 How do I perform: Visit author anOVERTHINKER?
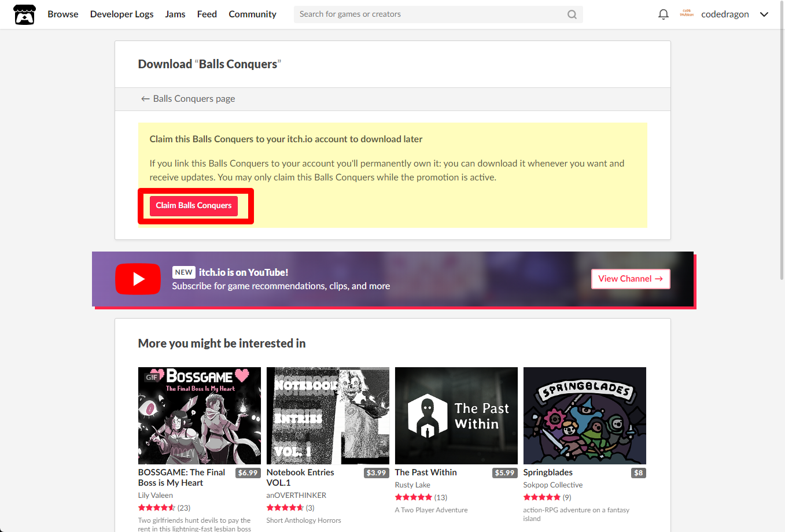pos(296,496)
